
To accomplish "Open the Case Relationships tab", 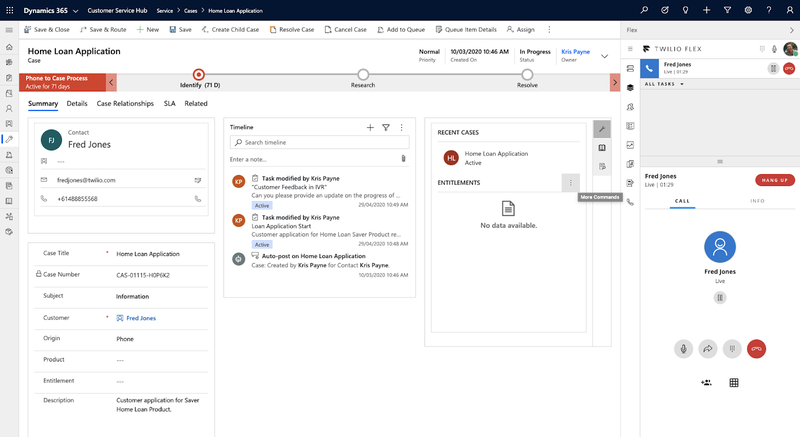I will (125, 104).
